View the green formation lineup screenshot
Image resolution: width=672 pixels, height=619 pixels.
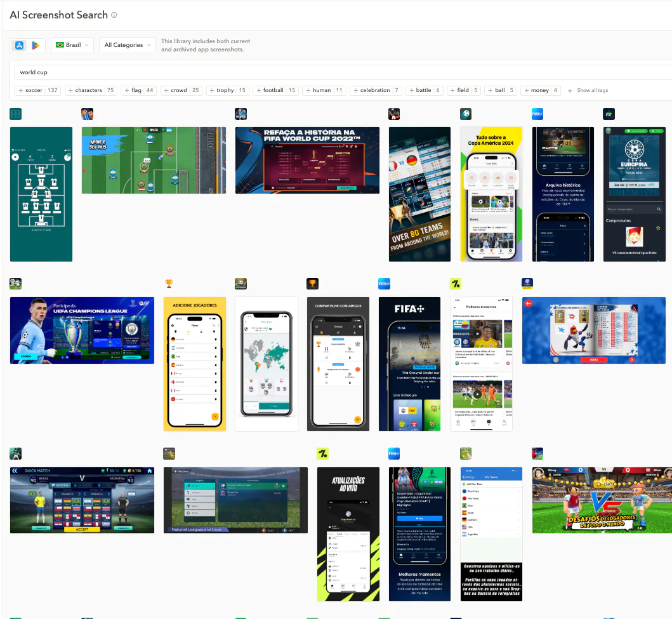(41, 194)
